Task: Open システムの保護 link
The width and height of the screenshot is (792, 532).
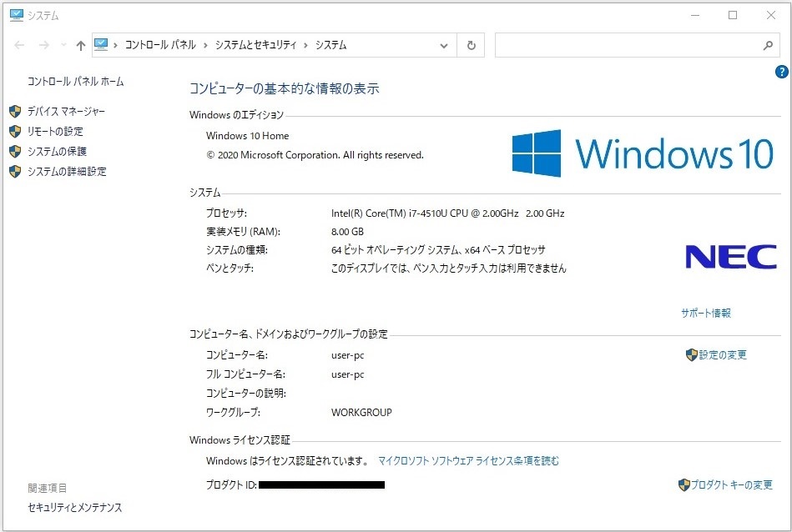Action: [57, 152]
